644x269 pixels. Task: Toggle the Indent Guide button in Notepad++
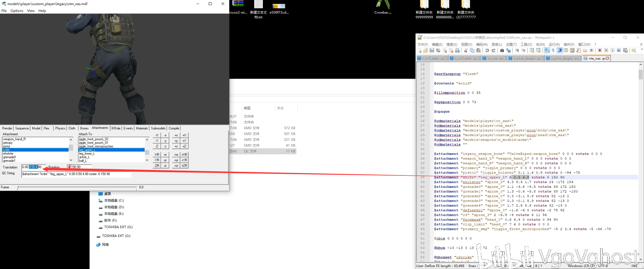tap(560, 50)
